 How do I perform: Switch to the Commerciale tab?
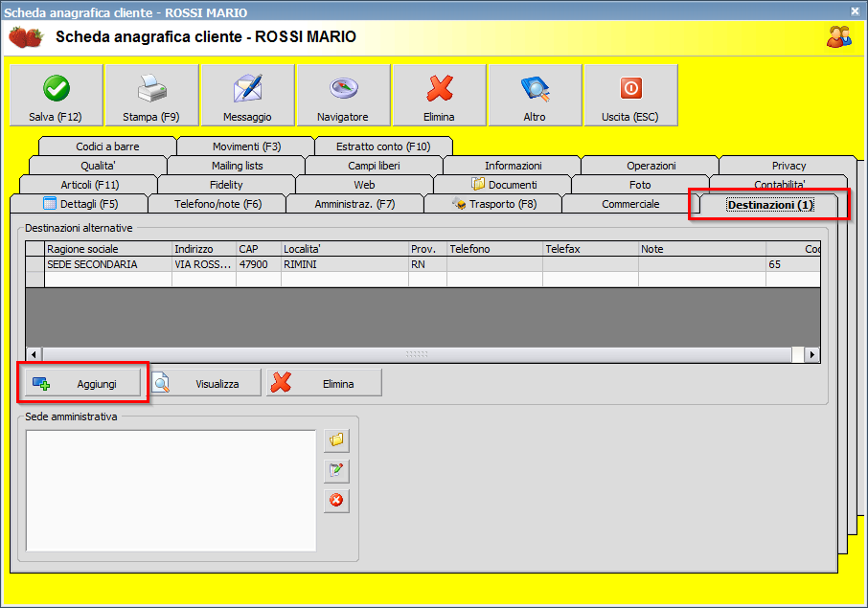[630, 204]
